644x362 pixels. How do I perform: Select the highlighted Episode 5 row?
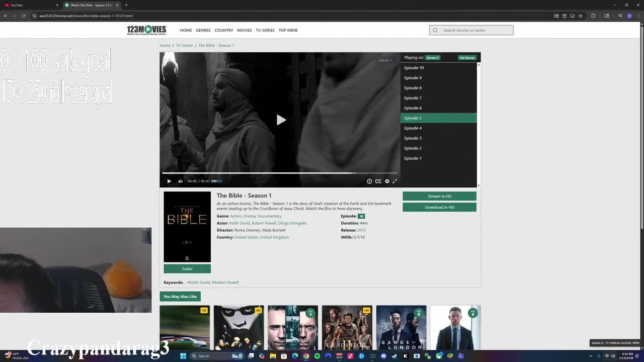click(x=438, y=118)
